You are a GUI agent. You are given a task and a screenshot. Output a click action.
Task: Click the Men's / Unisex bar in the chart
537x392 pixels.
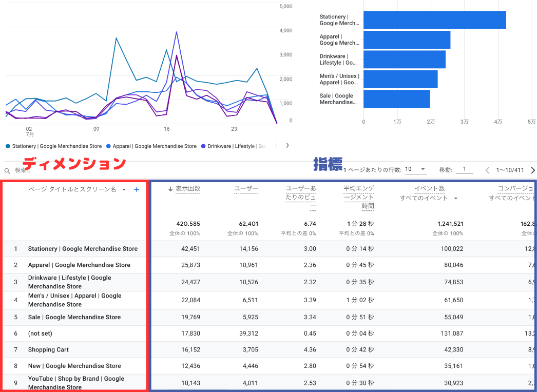click(x=400, y=79)
